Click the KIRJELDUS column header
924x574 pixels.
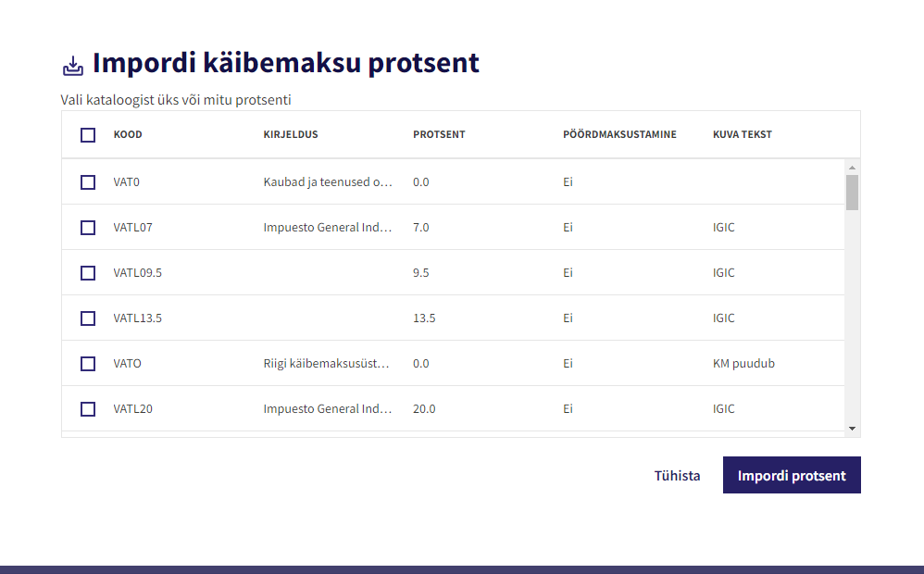click(291, 134)
